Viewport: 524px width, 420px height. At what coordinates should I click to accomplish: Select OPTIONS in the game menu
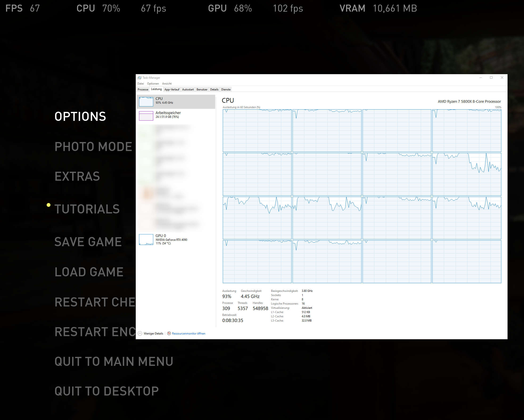tap(80, 116)
